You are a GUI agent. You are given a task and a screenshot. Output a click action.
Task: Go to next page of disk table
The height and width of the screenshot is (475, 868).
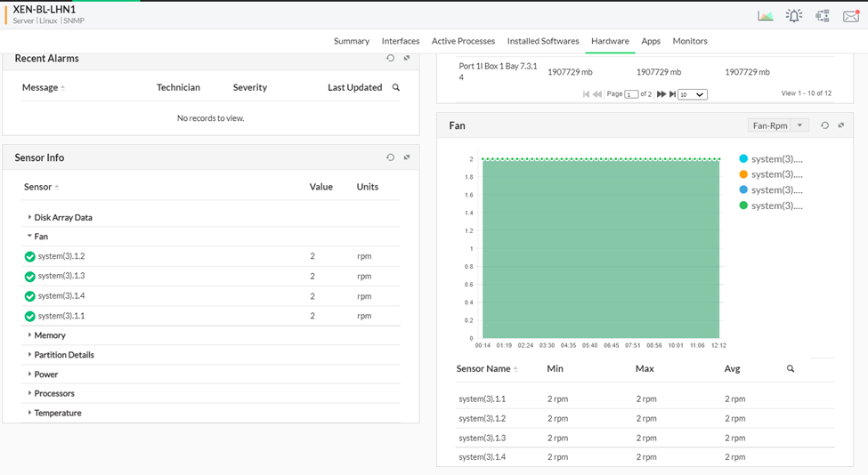(x=661, y=94)
